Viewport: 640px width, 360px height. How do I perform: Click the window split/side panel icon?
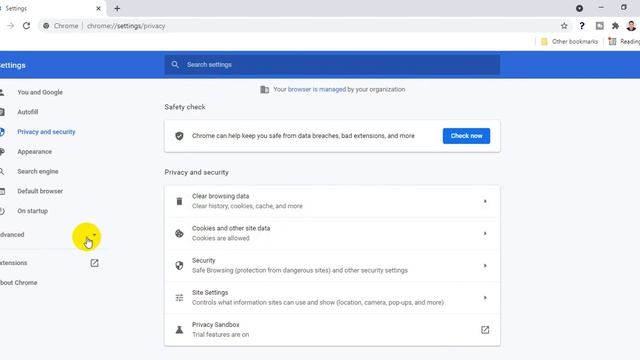coord(599,26)
